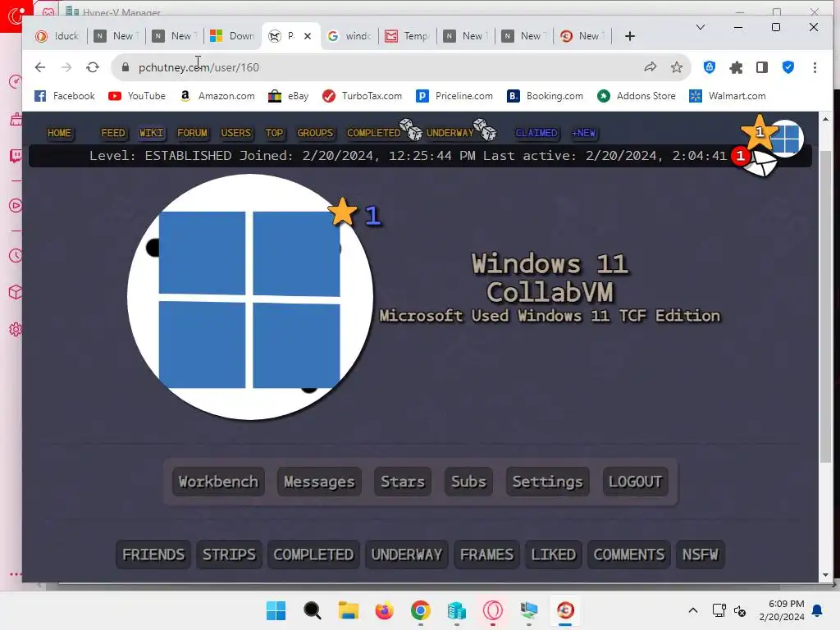
Task: Open the FORUM nav item
Action: click(192, 133)
